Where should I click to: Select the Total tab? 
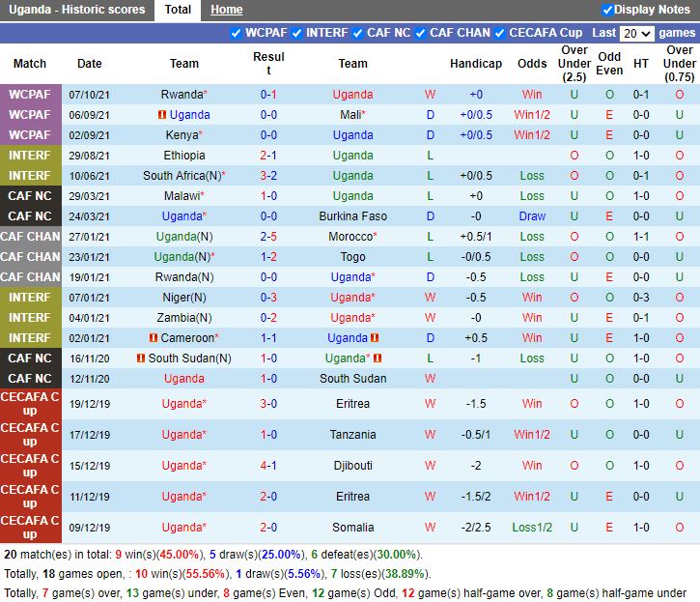point(178,10)
